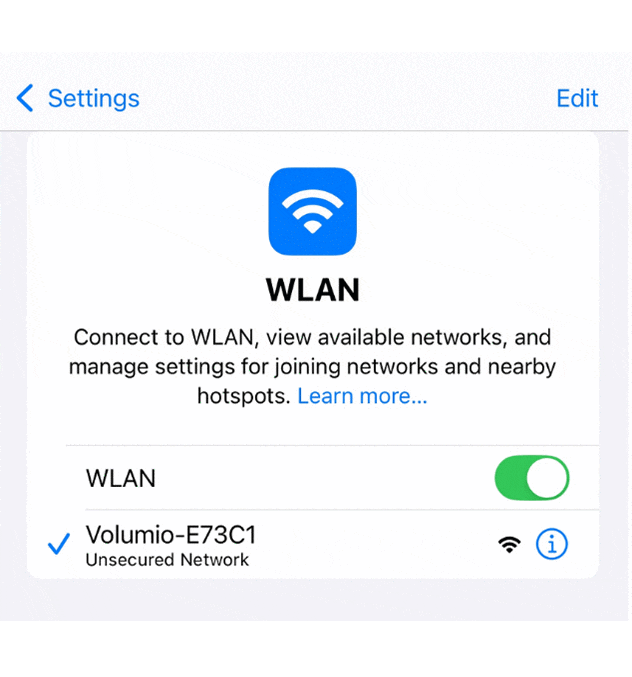Click the bold WLAN heading
Screen dimensions: 632x677
[313, 290]
